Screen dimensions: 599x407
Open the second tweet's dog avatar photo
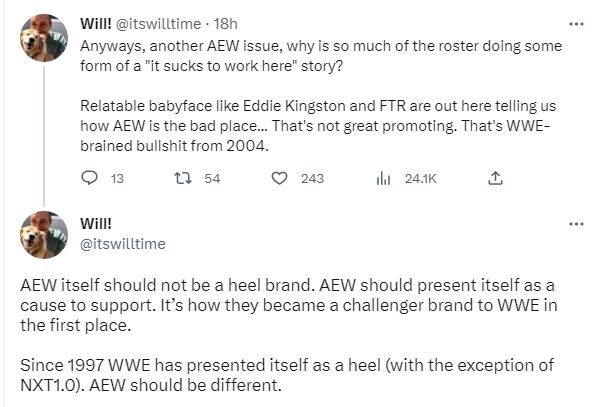pos(44,235)
